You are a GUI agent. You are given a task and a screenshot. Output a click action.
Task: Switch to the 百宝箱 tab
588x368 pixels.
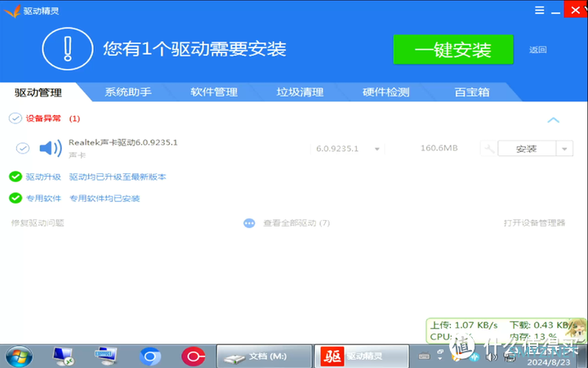click(472, 92)
